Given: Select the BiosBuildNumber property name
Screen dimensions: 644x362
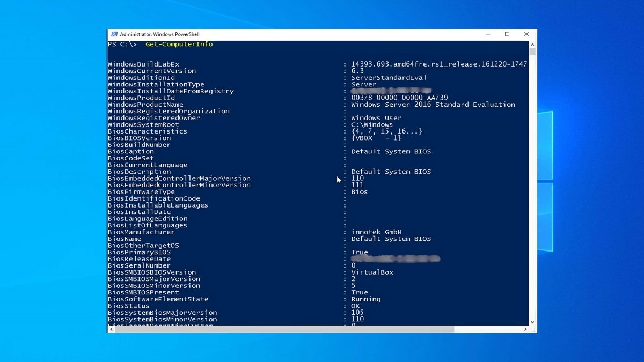Looking at the screenshot, I should point(140,145).
